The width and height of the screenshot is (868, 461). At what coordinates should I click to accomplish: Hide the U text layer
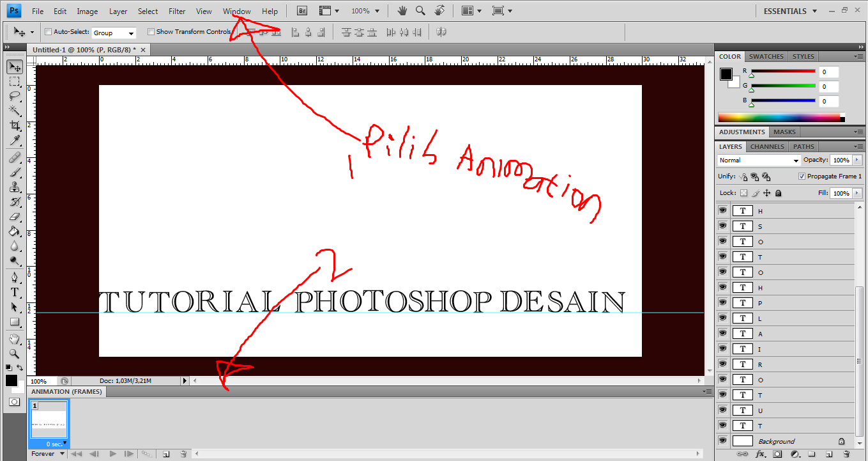[x=722, y=410]
